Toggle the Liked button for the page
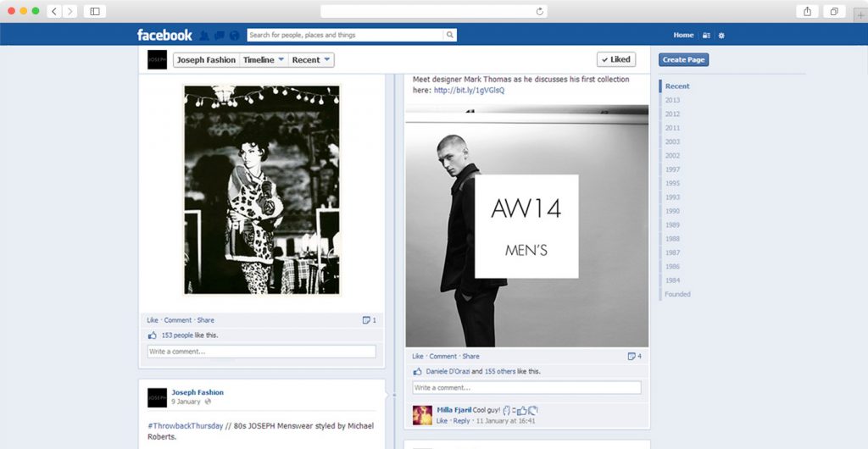Screen dimensions: 868x449 point(616,59)
